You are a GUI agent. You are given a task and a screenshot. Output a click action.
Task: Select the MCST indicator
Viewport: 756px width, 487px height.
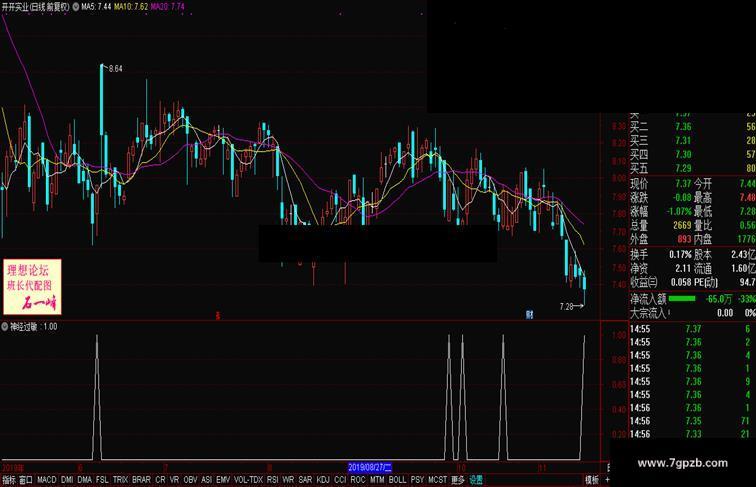437,480
